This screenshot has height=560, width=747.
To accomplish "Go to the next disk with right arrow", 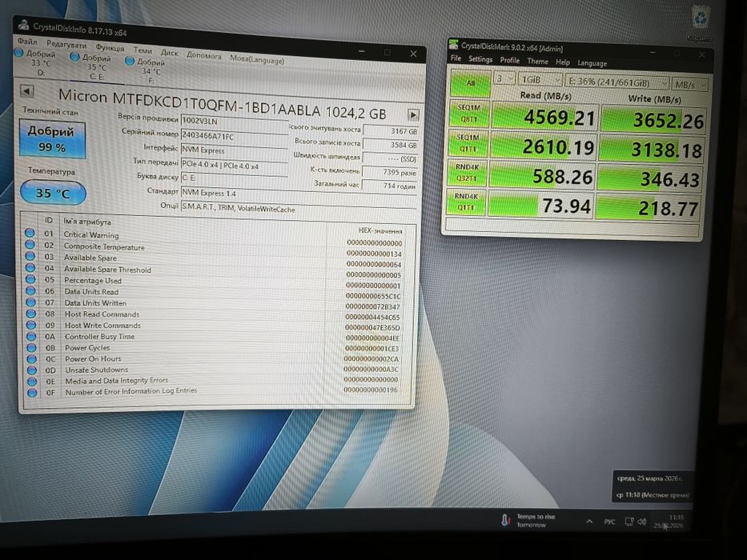I will point(413,114).
